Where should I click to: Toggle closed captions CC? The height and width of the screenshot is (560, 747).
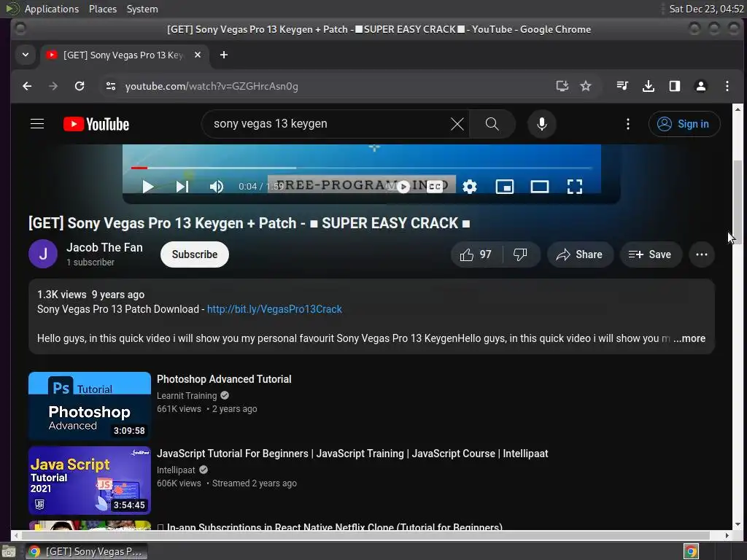pyautogui.click(x=434, y=187)
